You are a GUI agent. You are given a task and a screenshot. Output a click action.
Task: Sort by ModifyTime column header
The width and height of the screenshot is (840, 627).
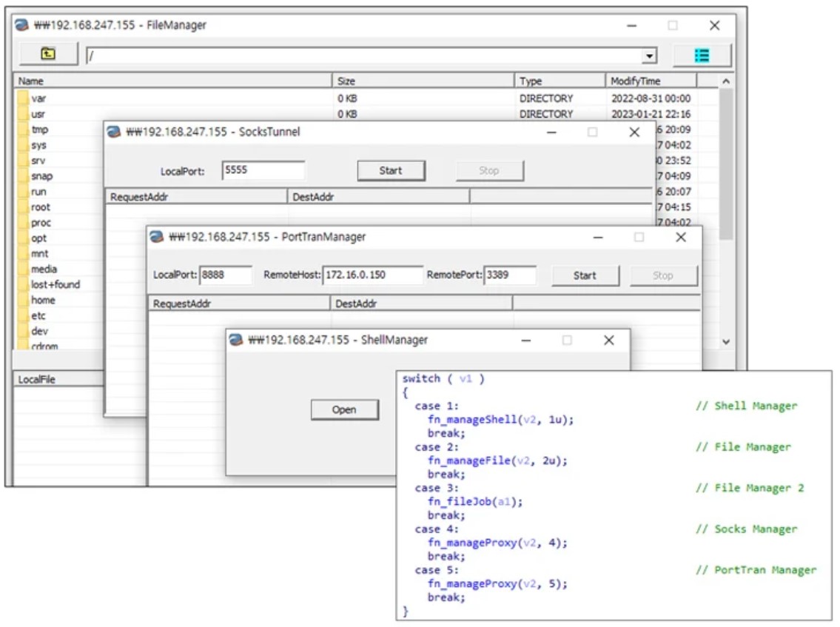point(651,81)
